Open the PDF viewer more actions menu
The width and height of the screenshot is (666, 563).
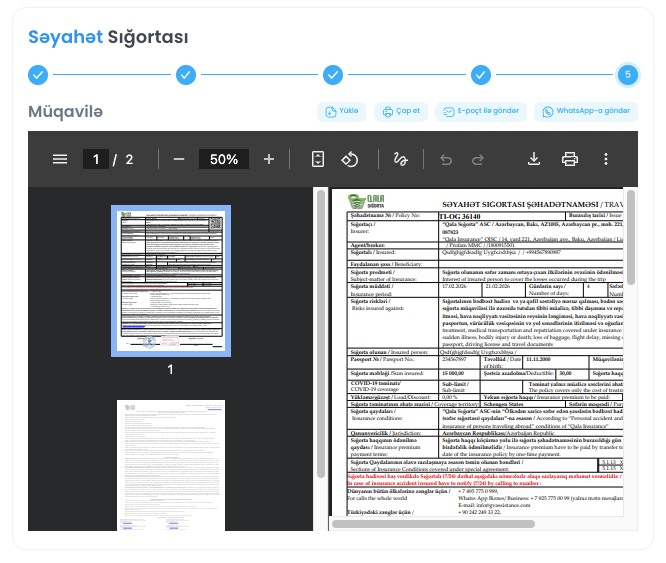click(606, 159)
